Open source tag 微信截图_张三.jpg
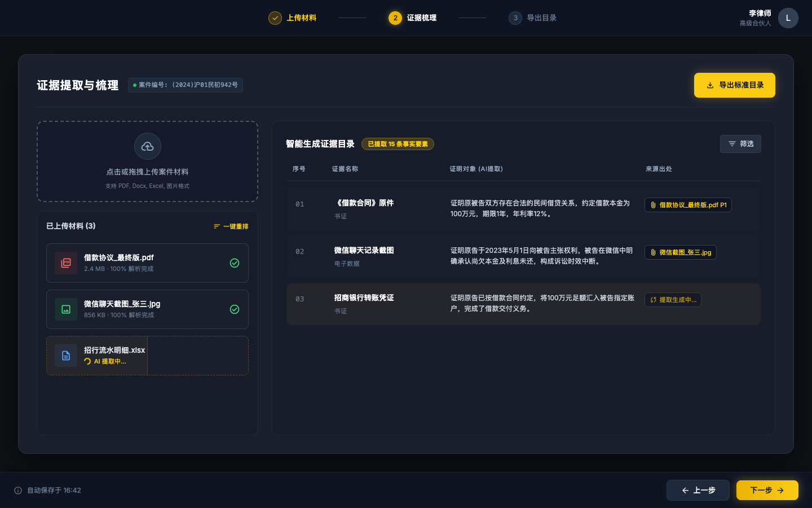 (x=681, y=252)
